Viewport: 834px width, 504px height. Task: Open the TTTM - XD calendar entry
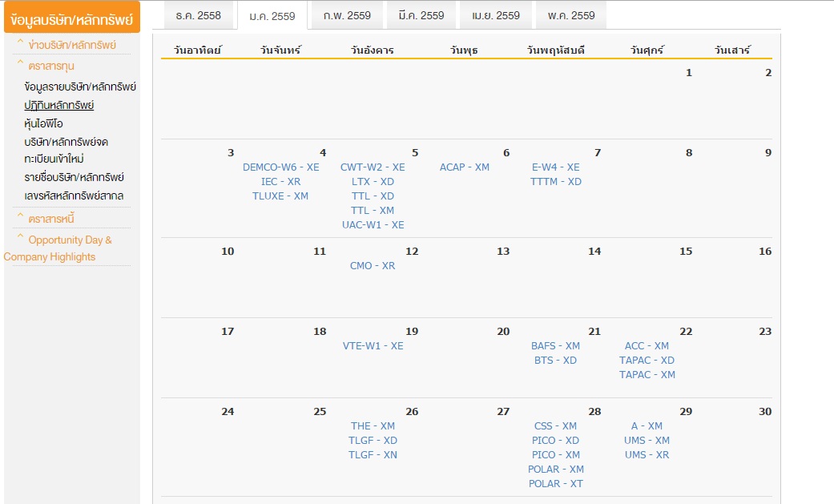[556, 181]
